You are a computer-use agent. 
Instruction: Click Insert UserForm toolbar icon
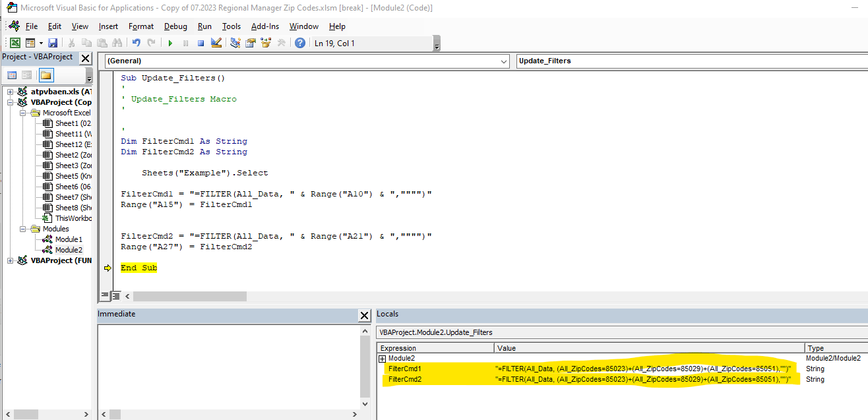(x=30, y=43)
